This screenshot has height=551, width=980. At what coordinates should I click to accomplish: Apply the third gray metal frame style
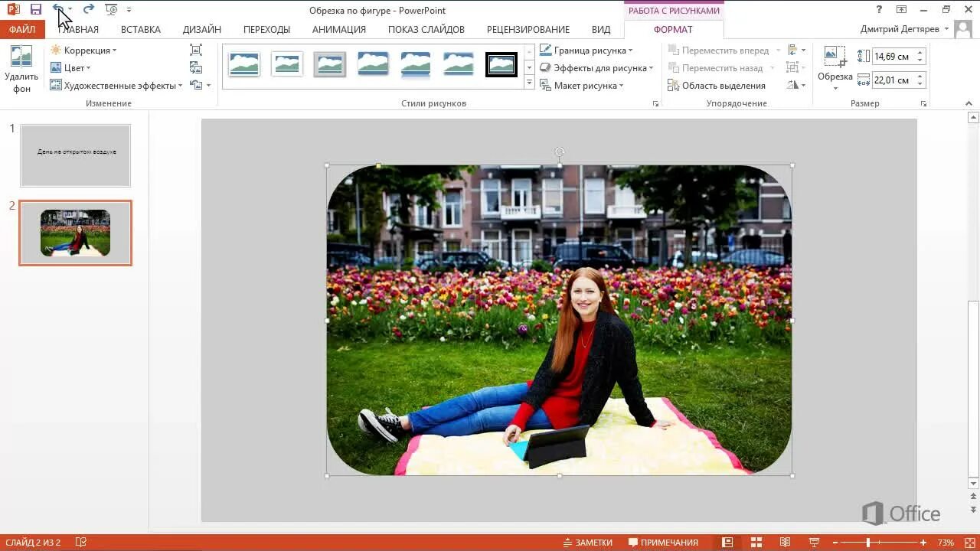pos(330,64)
